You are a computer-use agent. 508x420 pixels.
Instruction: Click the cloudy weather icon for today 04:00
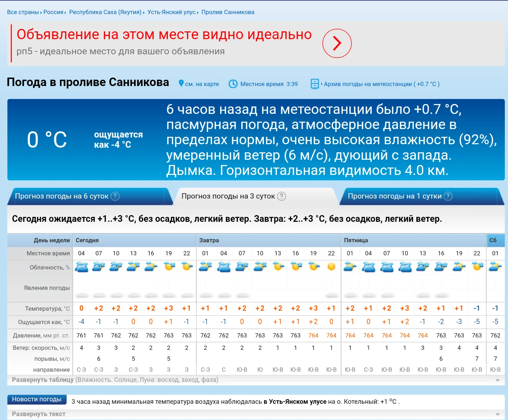(x=81, y=267)
